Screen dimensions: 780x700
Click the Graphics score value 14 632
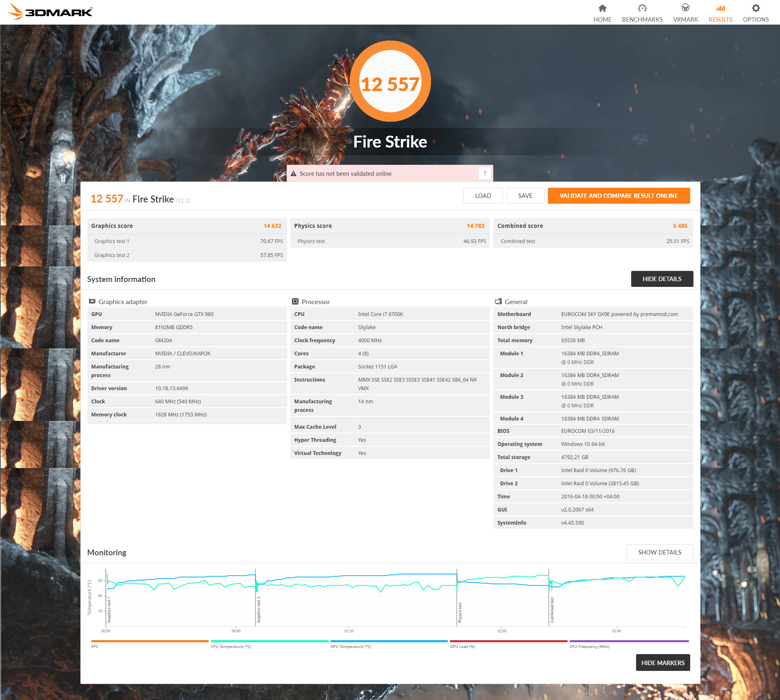pos(272,226)
